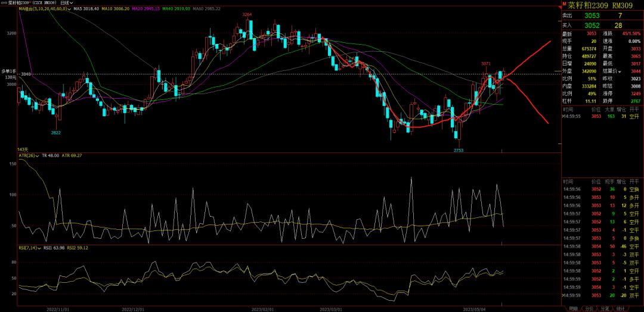This screenshot has height=312, width=644.
Task: Click the 3264 high price marker
Action: pyautogui.click(x=247, y=14)
